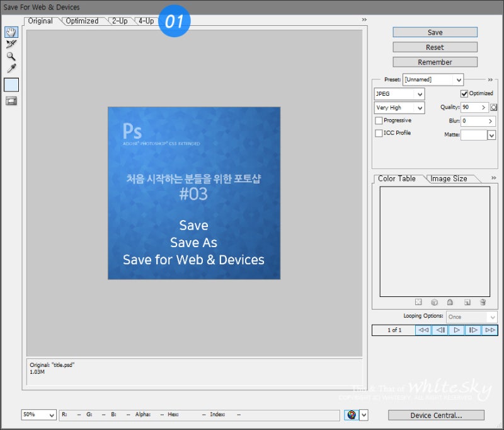504x430 pixels.
Task: Expand the browser preview dropdown arrow
Action: [364, 415]
